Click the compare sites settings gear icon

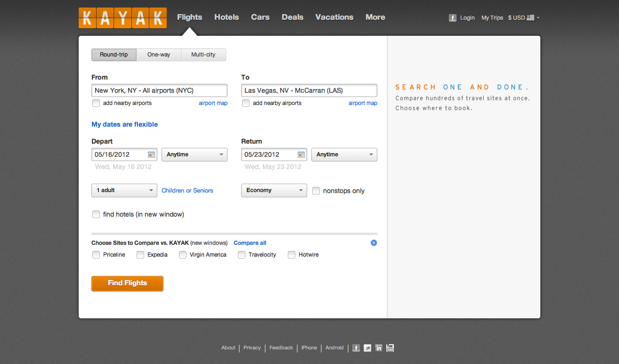tap(374, 243)
